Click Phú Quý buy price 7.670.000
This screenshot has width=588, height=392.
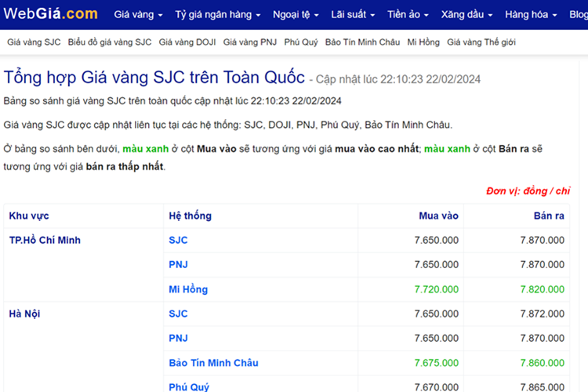point(436,387)
